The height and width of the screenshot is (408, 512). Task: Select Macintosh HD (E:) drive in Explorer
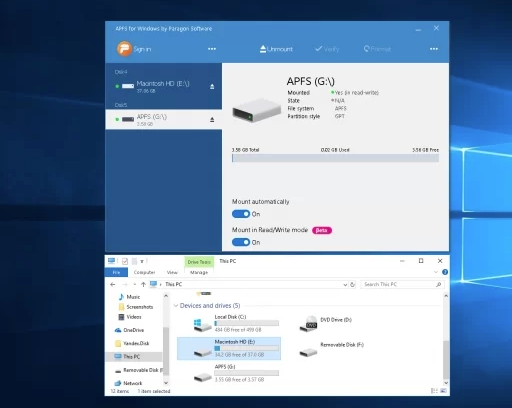[229, 348]
